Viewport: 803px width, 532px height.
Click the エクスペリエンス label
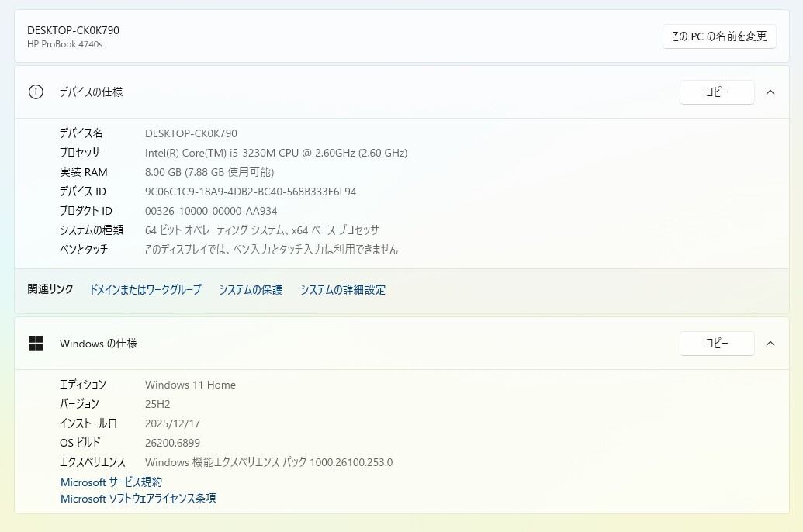[x=92, y=462]
